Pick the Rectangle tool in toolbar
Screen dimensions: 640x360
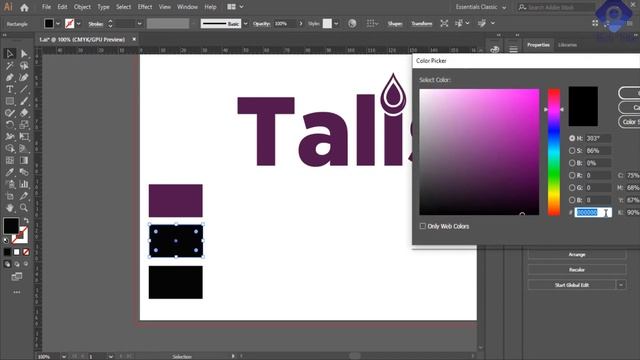click(x=10, y=101)
